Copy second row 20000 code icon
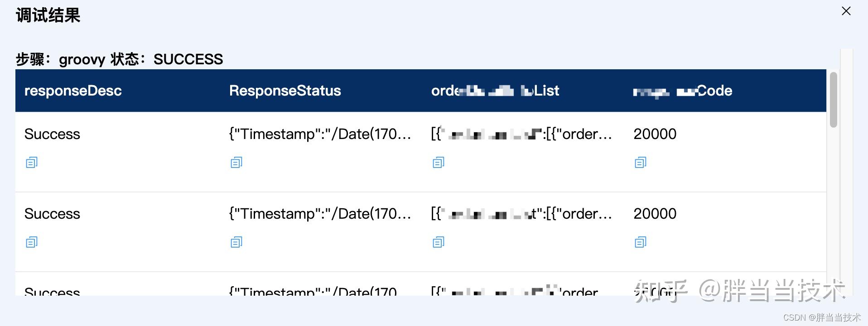868x326 pixels. (x=641, y=242)
